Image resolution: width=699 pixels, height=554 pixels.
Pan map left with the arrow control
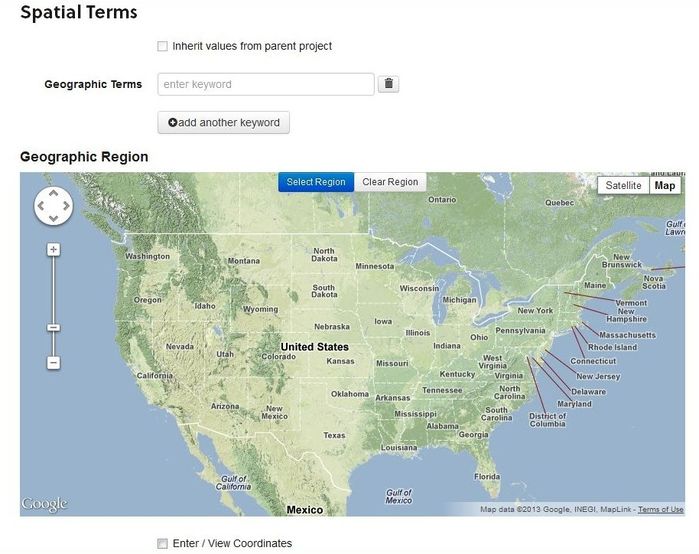tap(41, 206)
